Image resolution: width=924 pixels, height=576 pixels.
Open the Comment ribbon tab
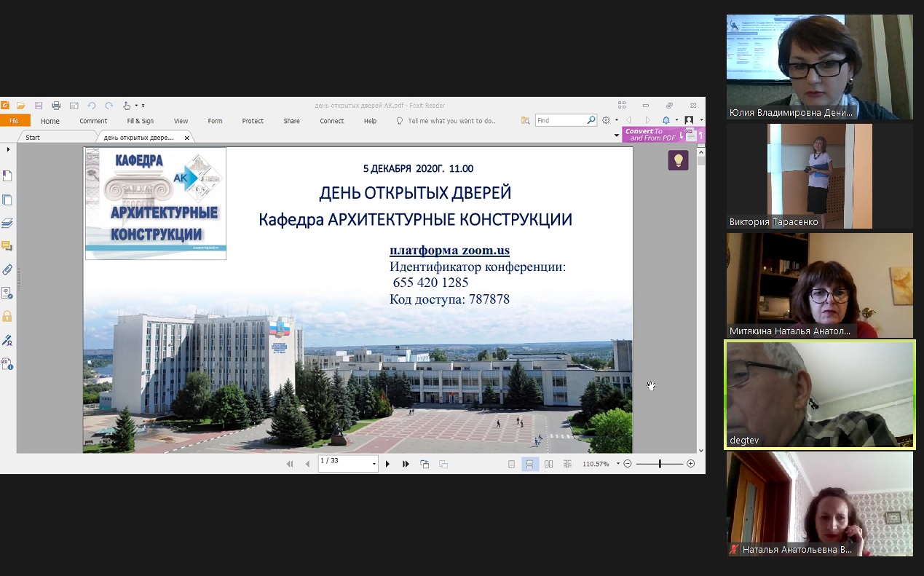pyautogui.click(x=93, y=121)
